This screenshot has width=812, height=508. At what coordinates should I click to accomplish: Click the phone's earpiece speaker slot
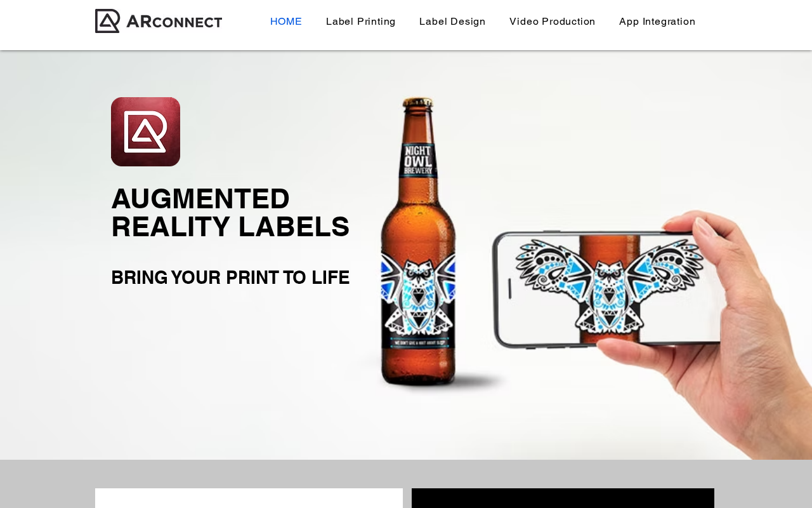click(508, 288)
